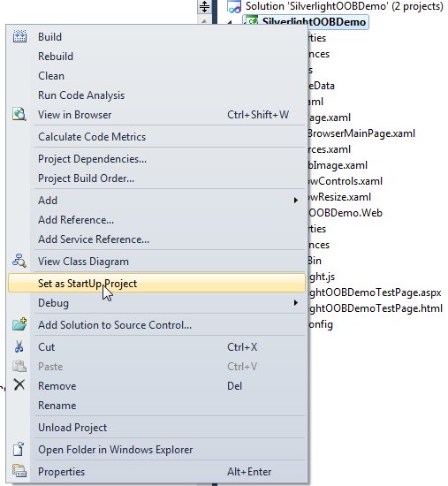Click the Open Folder in Windows Explorer icon
Image resolution: width=448 pixels, height=486 pixels.
pos(19,449)
